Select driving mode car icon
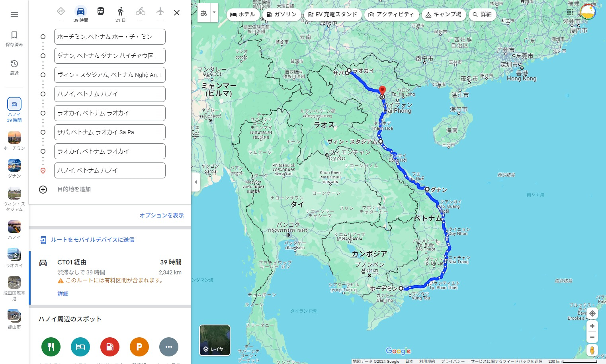 (x=81, y=12)
